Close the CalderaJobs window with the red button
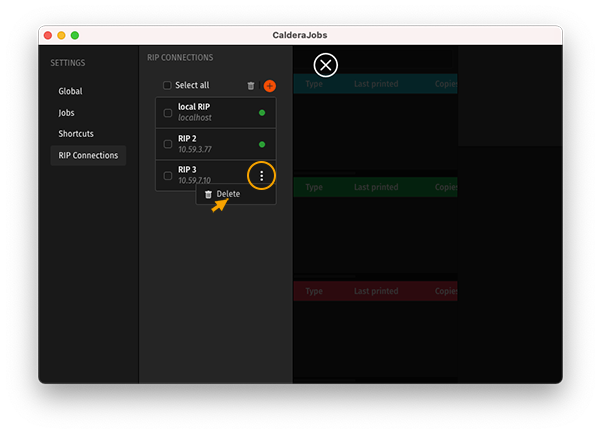 pos(47,35)
